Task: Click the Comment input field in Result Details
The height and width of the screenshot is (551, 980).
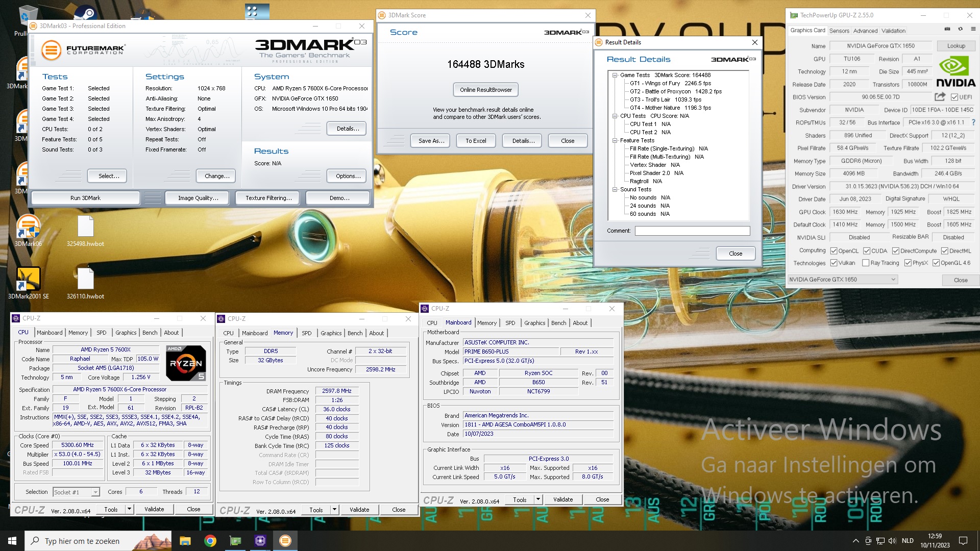Action: click(x=692, y=231)
